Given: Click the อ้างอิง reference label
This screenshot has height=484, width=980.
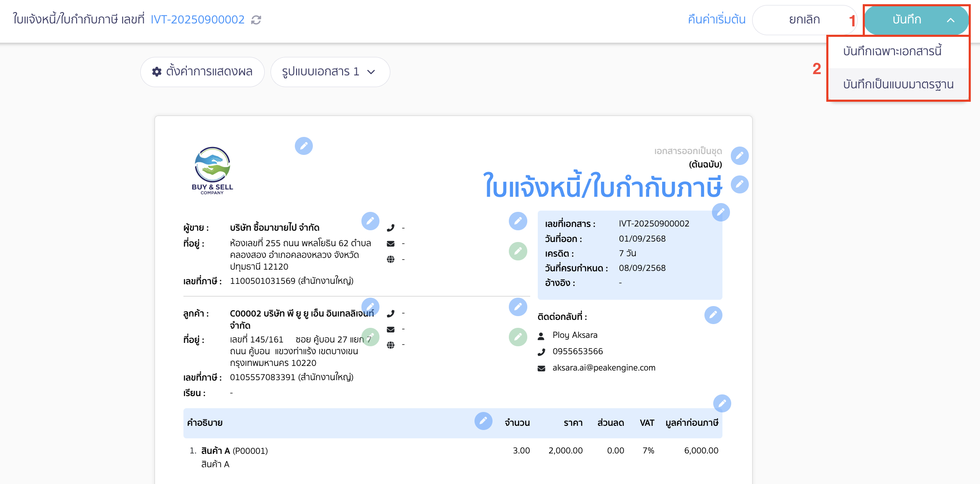Looking at the screenshot, I should (560, 283).
